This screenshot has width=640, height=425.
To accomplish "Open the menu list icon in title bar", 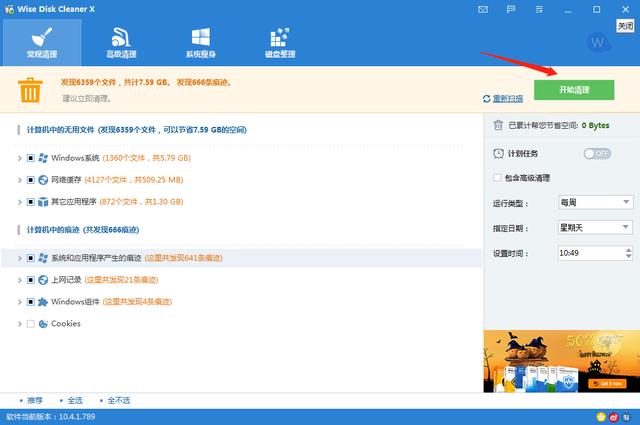I will [x=539, y=9].
